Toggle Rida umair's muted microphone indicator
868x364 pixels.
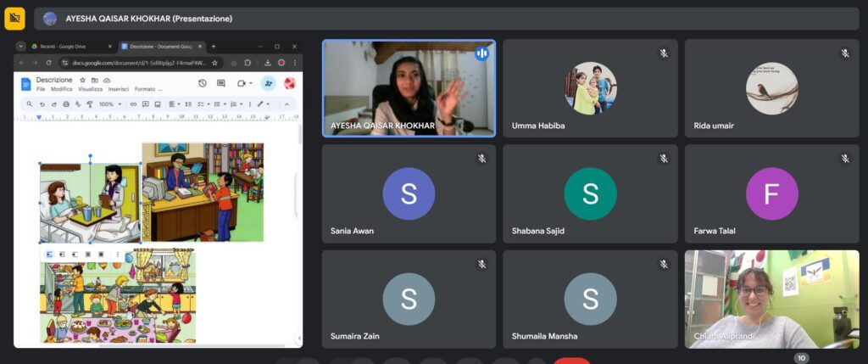(845, 53)
